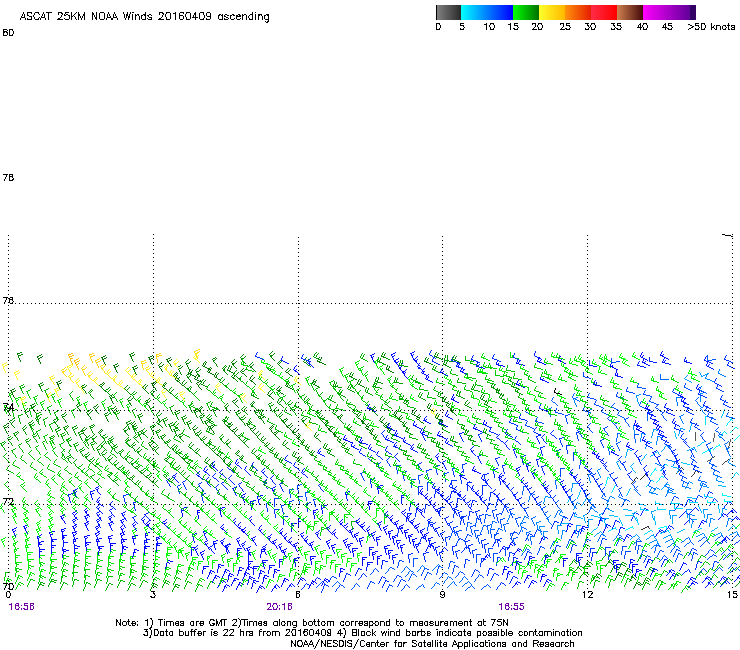The image size is (740, 650).
Task: Click the '25' label under the color scale
Action: click(x=565, y=27)
